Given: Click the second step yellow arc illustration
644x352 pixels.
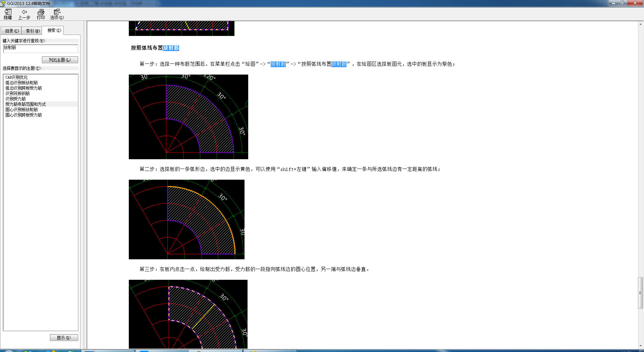Looking at the screenshot, I should click(186, 219).
